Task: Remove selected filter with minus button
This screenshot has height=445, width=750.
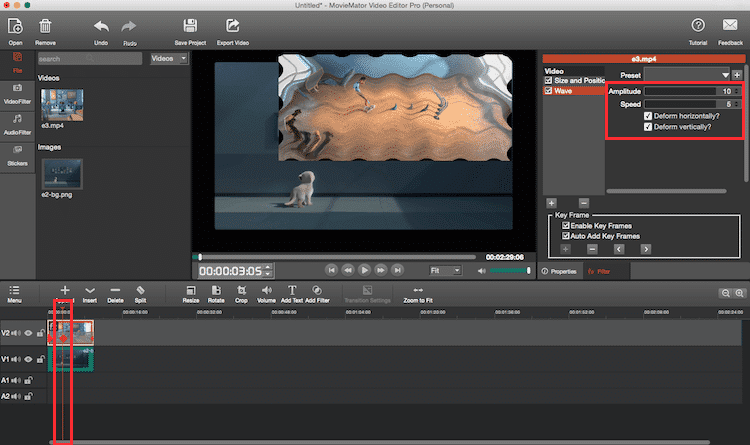Action: [584, 203]
